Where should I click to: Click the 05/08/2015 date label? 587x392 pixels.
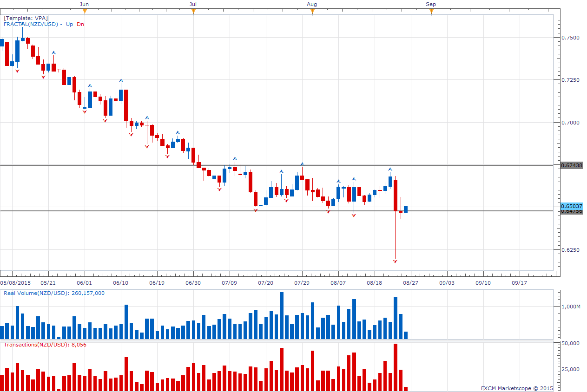15,282
